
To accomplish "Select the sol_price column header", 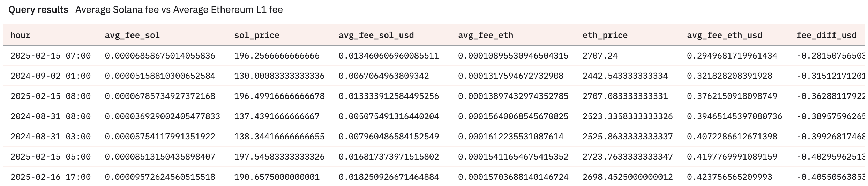I will pos(256,35).
